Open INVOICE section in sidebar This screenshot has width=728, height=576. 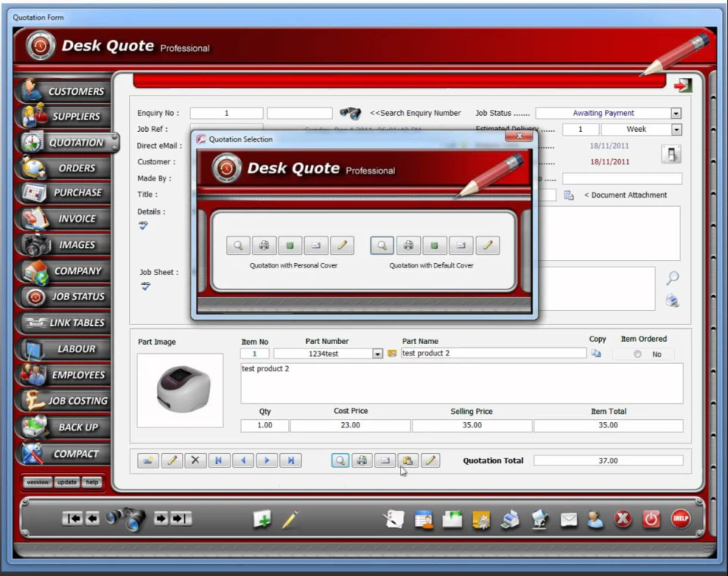click(x=64, y=218)
